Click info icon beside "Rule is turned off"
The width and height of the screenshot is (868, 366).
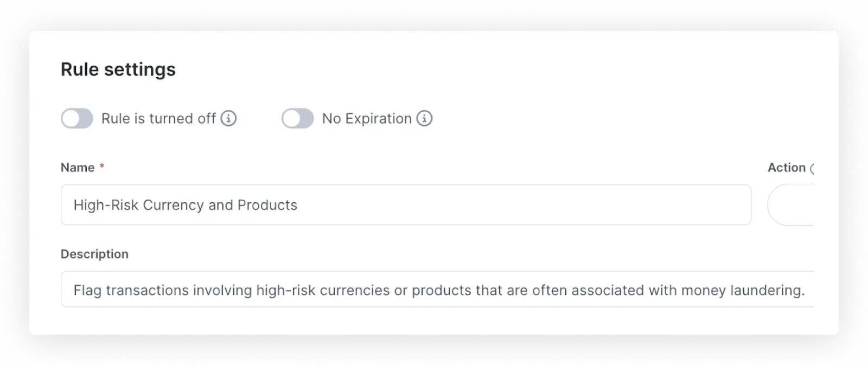[228, 118]
